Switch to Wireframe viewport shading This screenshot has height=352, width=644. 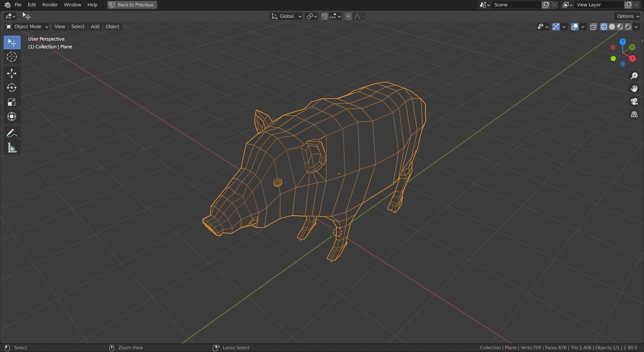point(604,27)
